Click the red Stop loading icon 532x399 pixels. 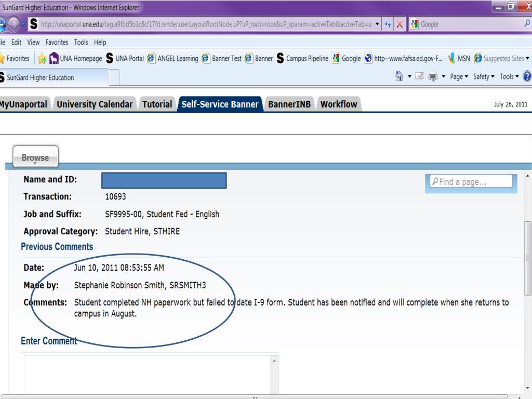400,24
